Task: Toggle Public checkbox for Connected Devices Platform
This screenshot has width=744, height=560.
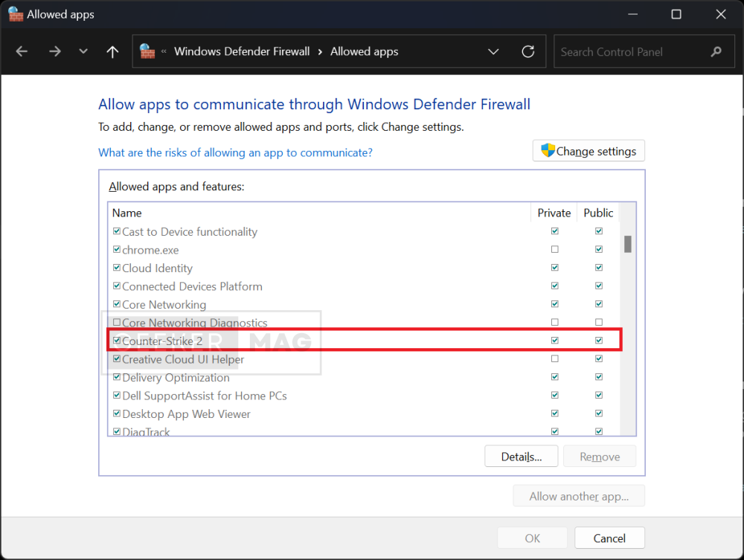Action: coord(599,286)
